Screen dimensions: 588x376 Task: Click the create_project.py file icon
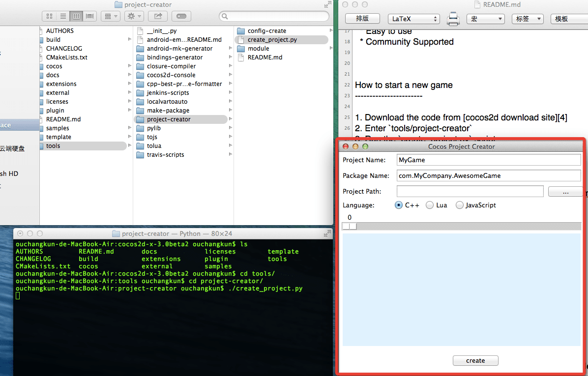click(x=241, y=40)
